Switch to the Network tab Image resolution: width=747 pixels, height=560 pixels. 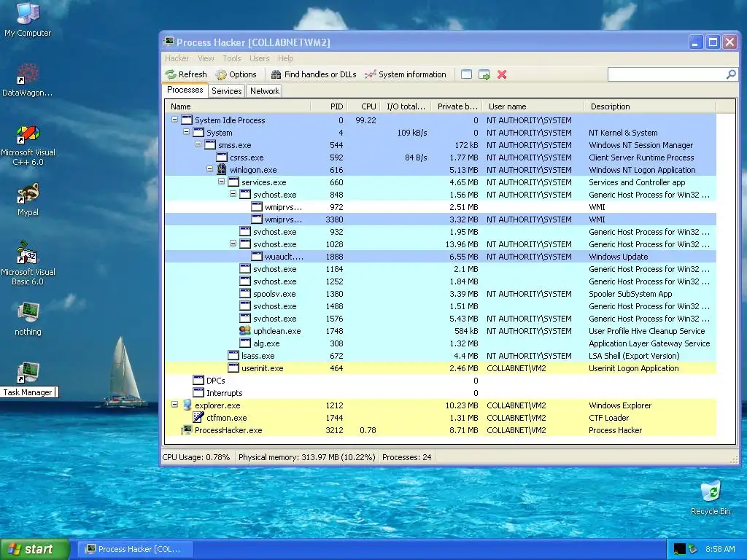265,91
